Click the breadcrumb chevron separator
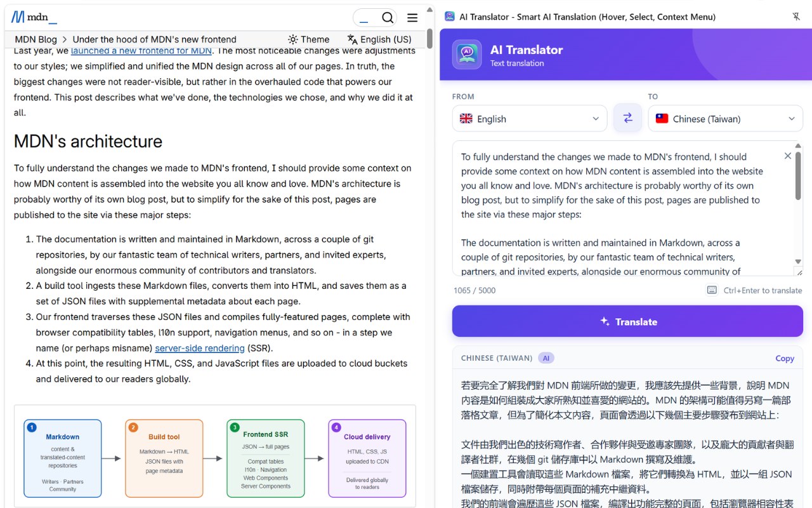Viewport: 812px width, 508px height. point(65,39)
